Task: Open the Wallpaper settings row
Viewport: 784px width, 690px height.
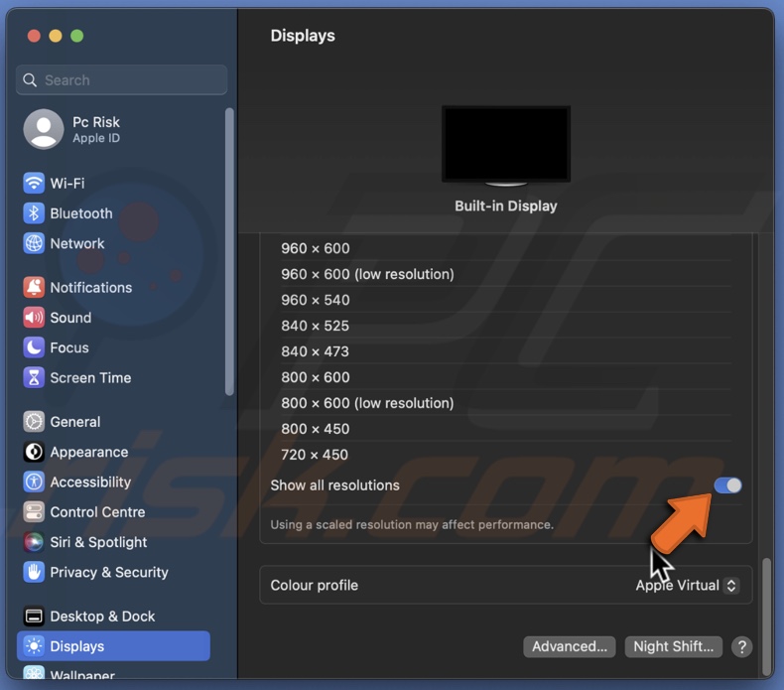Action: point(113,671)
